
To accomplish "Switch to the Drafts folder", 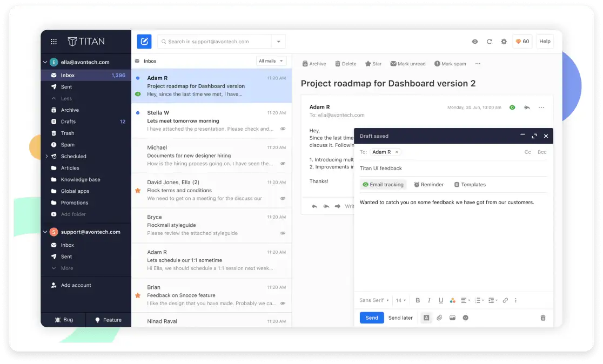I will coord(69,122).
